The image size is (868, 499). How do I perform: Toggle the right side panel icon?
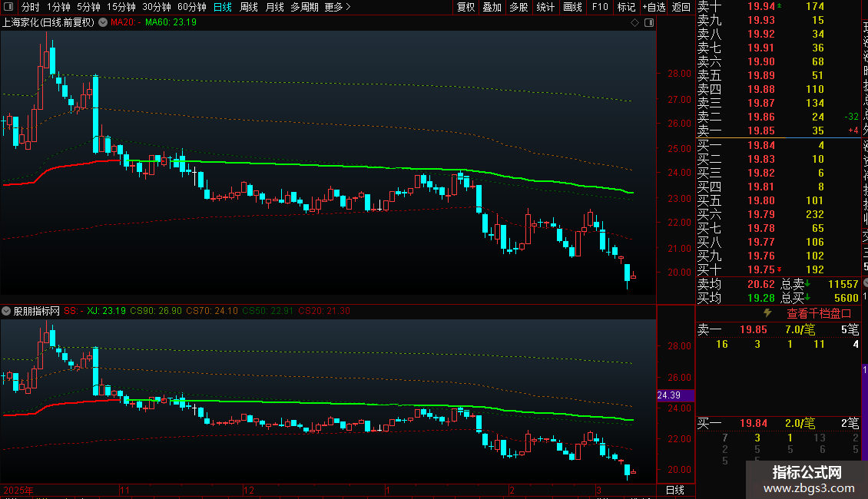649,22
